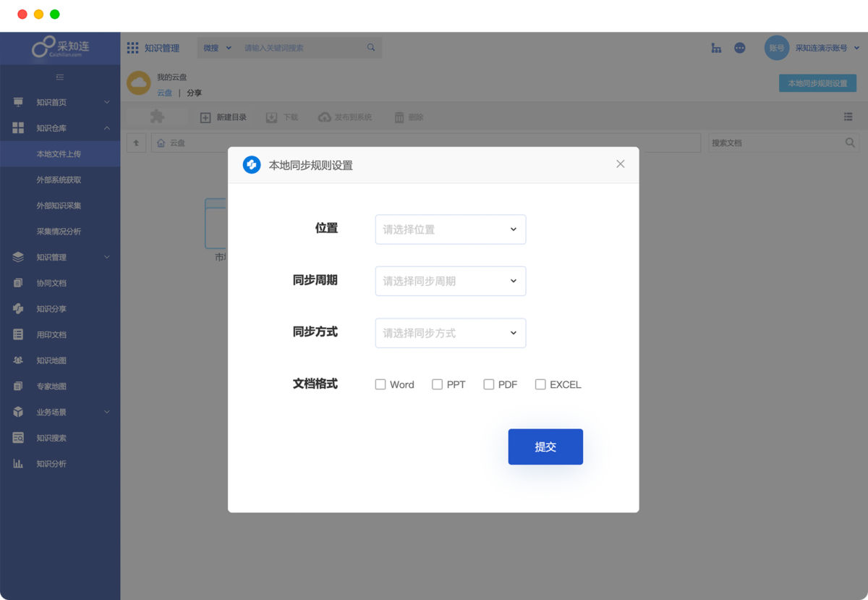
Task: Click the 知识分析 bar chart icon
Action: (x=18, y=464)
